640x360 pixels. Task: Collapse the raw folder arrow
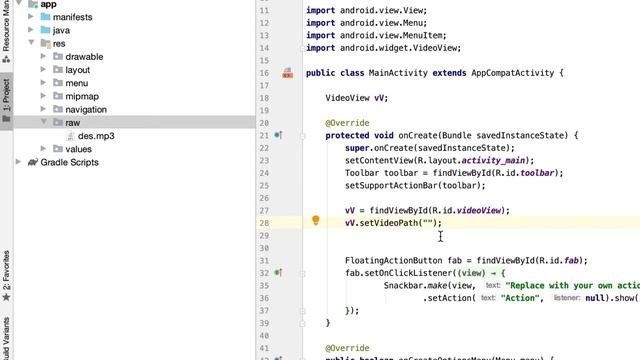pyautogui.click(x=43, y=122)
